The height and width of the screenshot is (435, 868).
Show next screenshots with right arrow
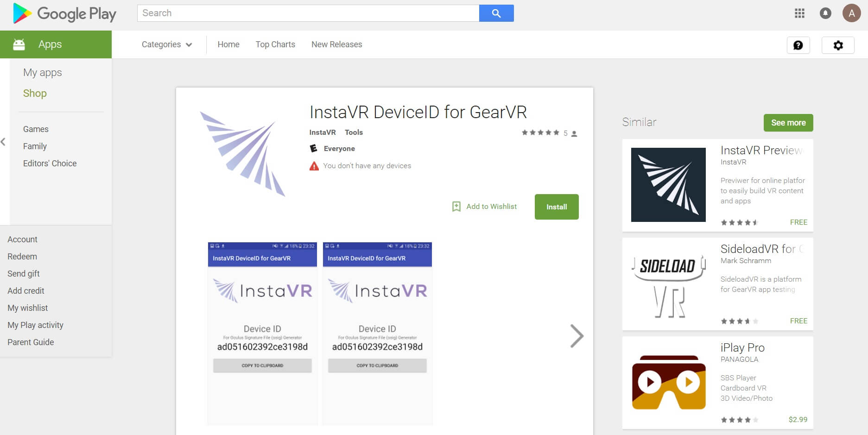tap(577, 336)
